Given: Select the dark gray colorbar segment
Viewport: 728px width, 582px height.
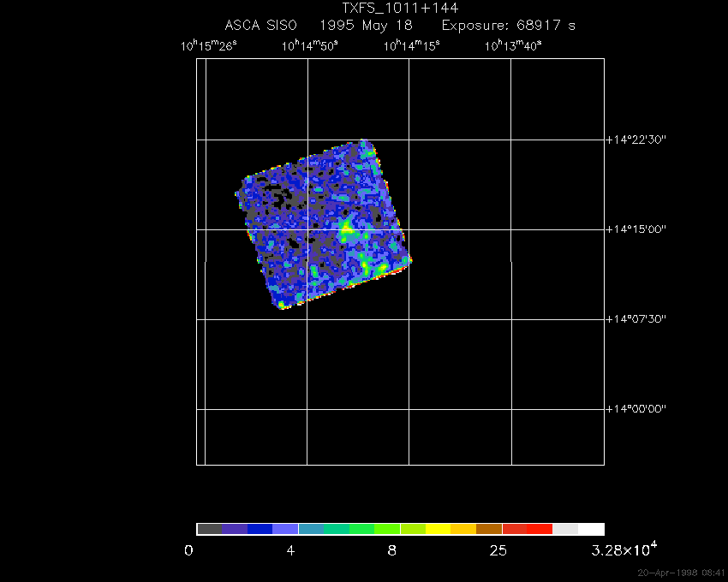Looking at the screenshot, I should pos(209,529).
